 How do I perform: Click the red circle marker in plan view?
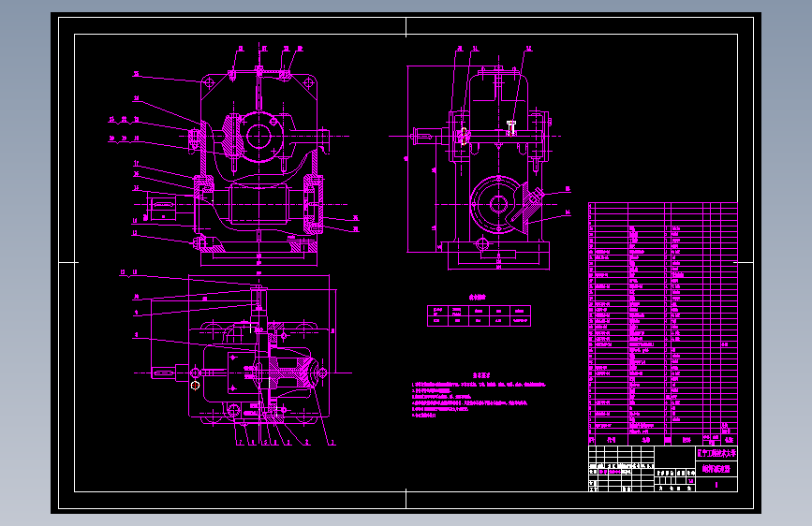click(195, 386)
